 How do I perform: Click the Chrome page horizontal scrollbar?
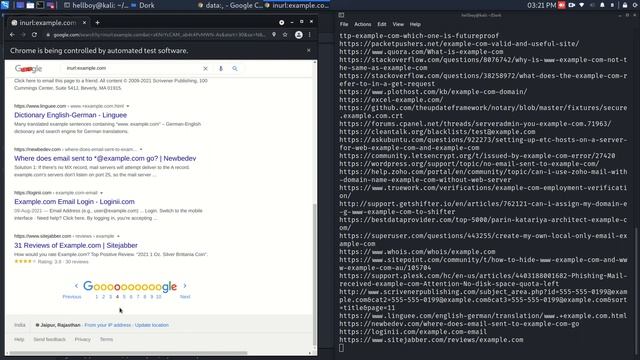click(129, 353)
